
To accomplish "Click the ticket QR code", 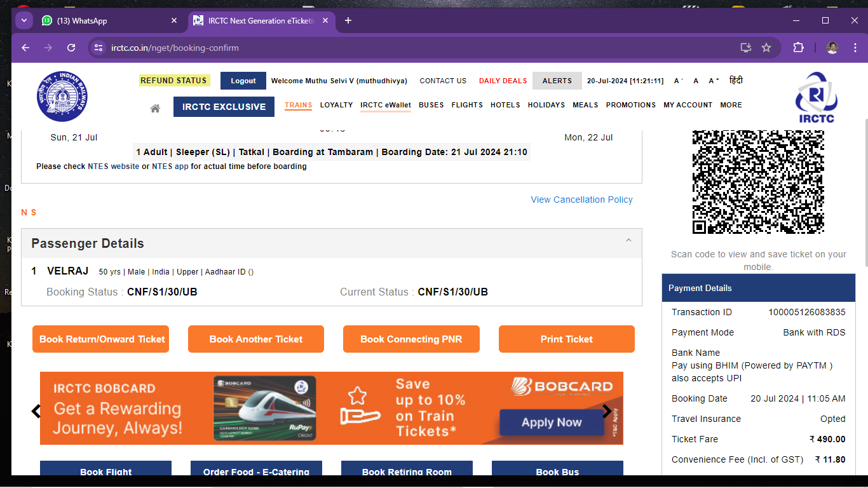I will point(758,182).
